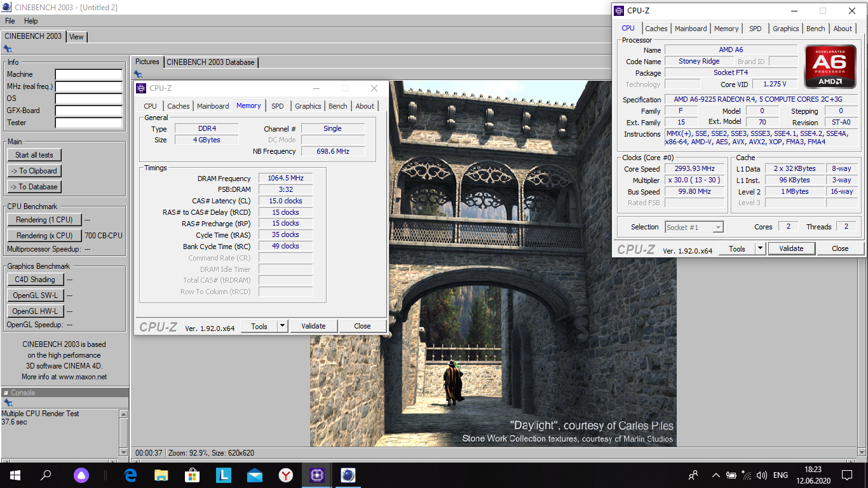868x488 pixels.
Task: Open taskbar search magnifier
Action: pyautogui.click(x=46, y=475)
